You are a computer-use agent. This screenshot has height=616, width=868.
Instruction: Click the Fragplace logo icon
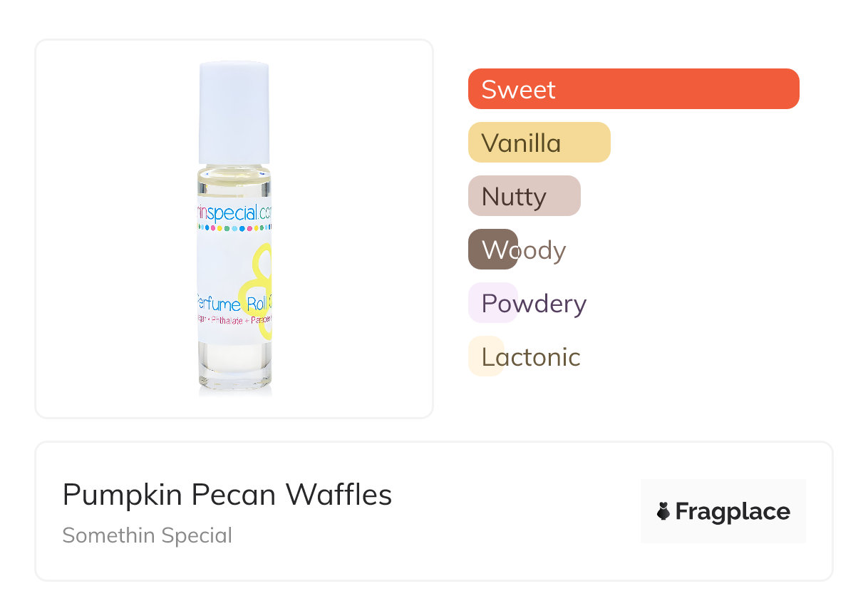pyautogui.click(x=663, y=511)
